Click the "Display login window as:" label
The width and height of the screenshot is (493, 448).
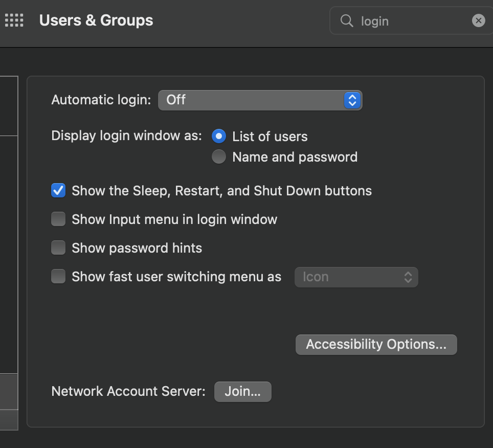pos(127,136)
